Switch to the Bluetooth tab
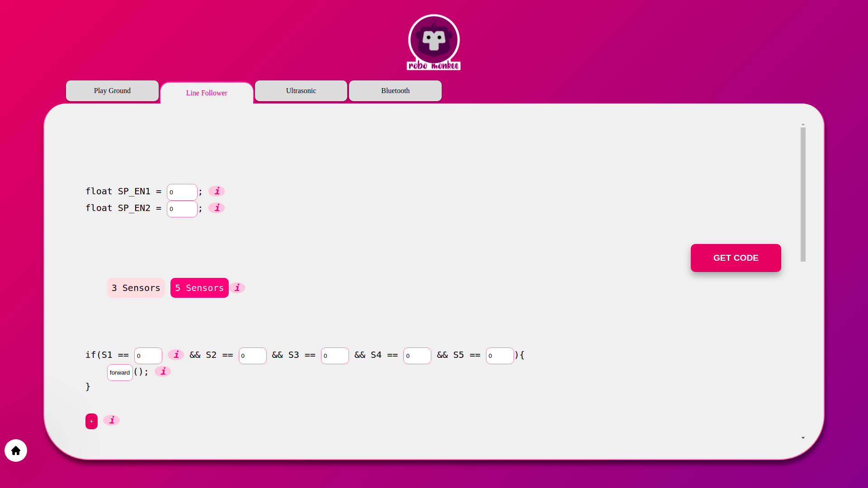Viewport: 868px width, 488px height. [395, 91]
